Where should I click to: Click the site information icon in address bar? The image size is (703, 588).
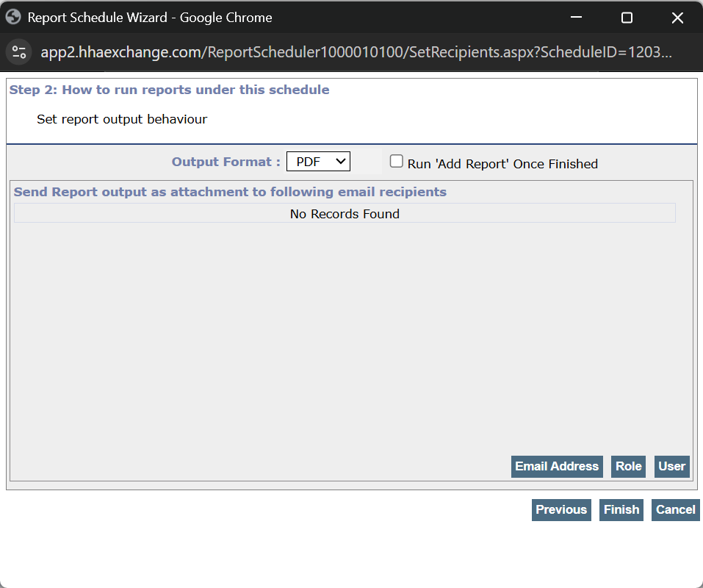click(x=19, y=52)
